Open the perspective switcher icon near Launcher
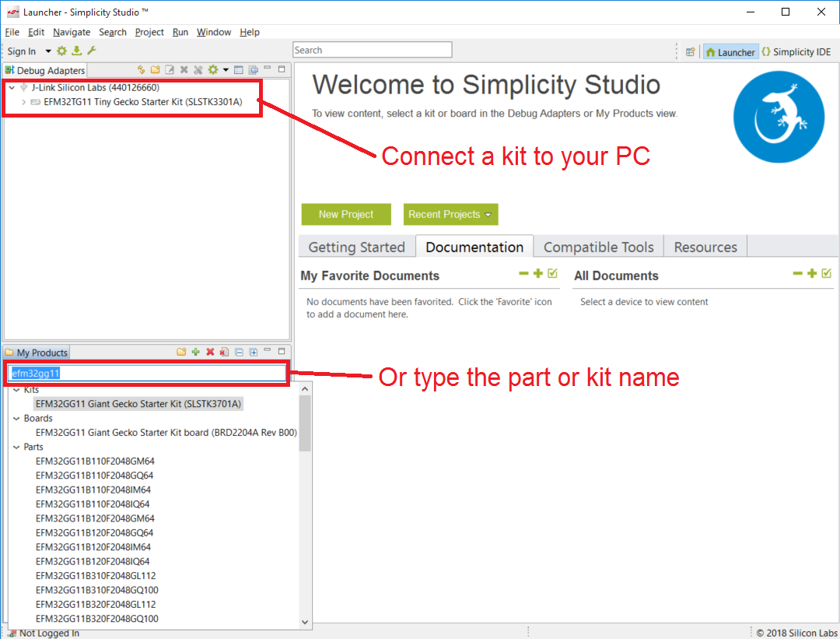Viewport: 840px width, 639px height. [x=691, y=51]
